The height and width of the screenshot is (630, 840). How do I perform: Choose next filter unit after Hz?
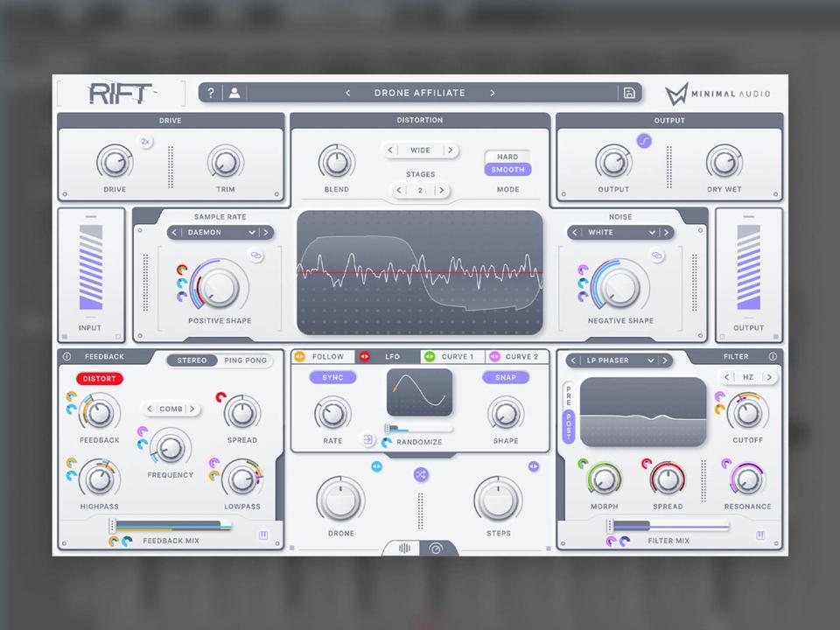coord(769,377)
